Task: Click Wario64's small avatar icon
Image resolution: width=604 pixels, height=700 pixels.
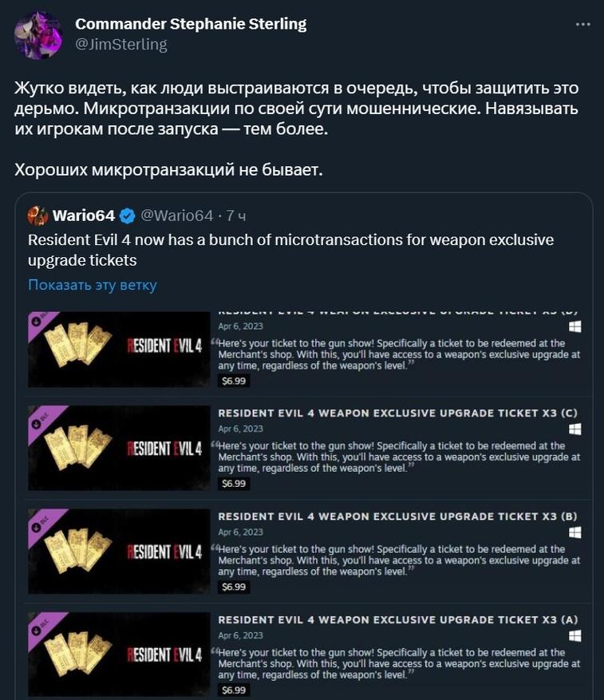Action: (38, 216)
